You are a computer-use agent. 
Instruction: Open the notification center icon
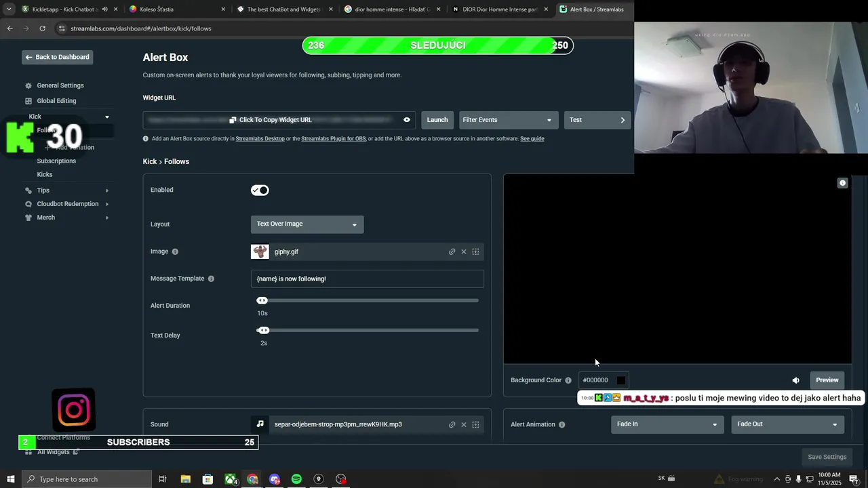[x=854, y=479]
